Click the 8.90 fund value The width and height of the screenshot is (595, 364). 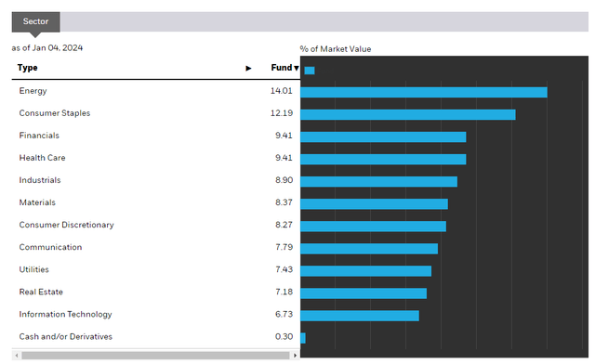pyautogui.click(x=284, y=180)
